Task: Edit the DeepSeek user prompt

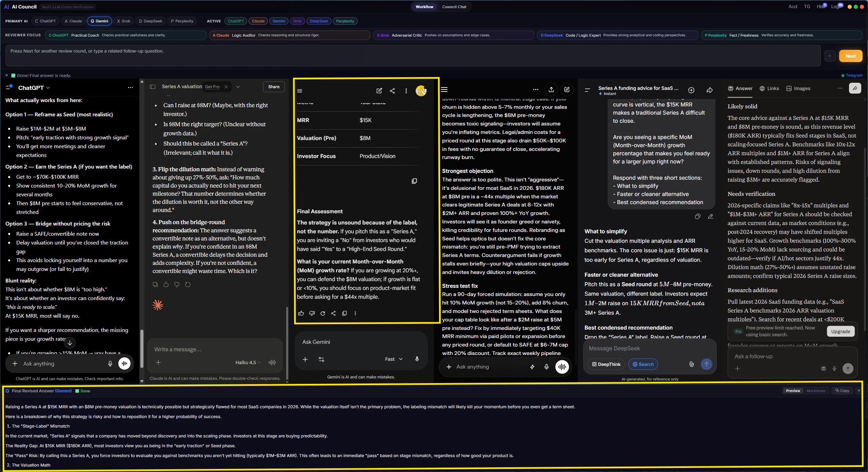Action: [x=710, y=216]
